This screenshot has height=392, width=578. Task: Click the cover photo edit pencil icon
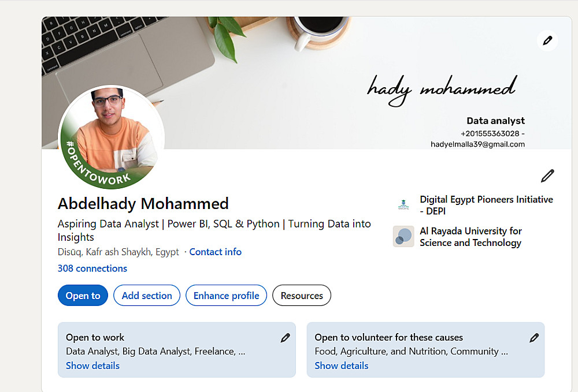547,40
